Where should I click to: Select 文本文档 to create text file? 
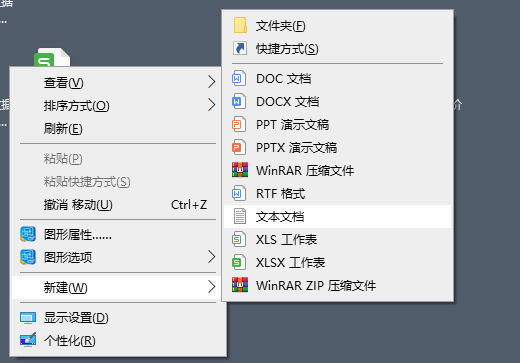[x=338, y=217]
